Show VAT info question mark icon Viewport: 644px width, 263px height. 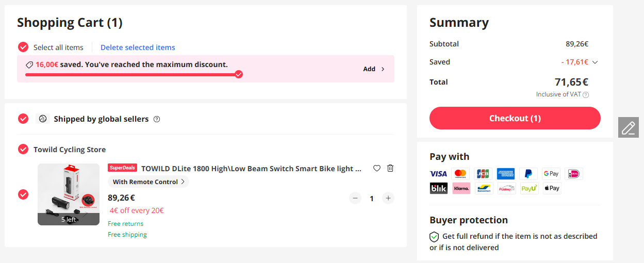(x=586, y=95)
